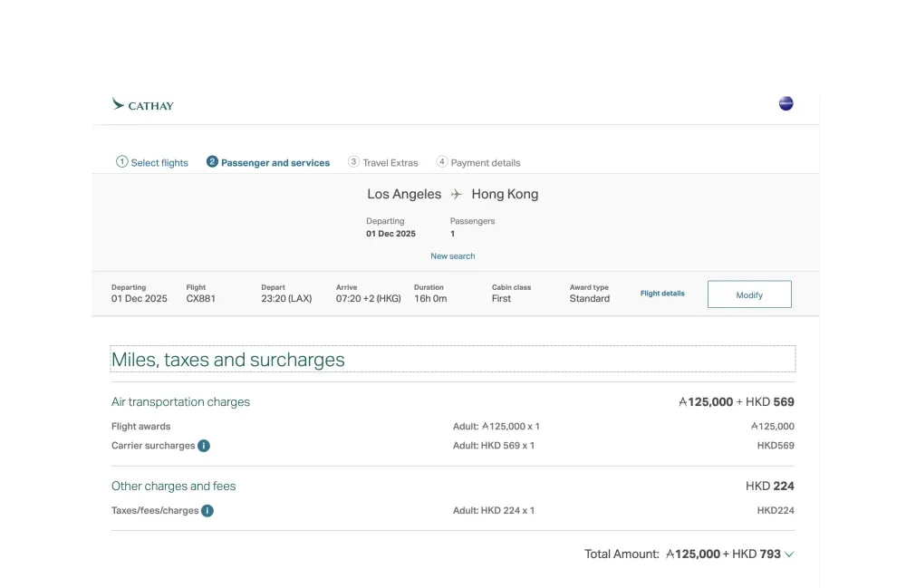Show info for Carrier surcharges
This screenshot has height=588, width=906.
[204, 446]
